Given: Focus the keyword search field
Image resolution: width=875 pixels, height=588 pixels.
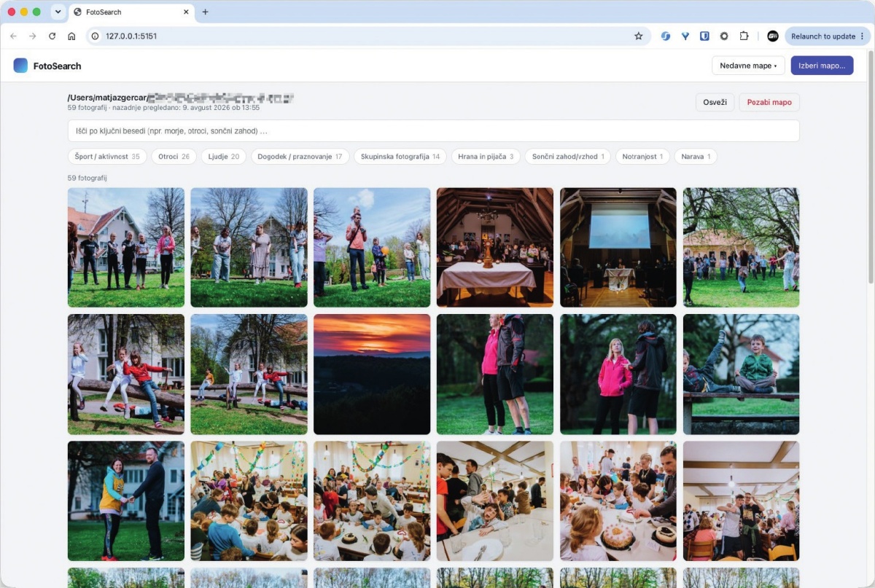Looking at the screenshot, I should [434, 131].
